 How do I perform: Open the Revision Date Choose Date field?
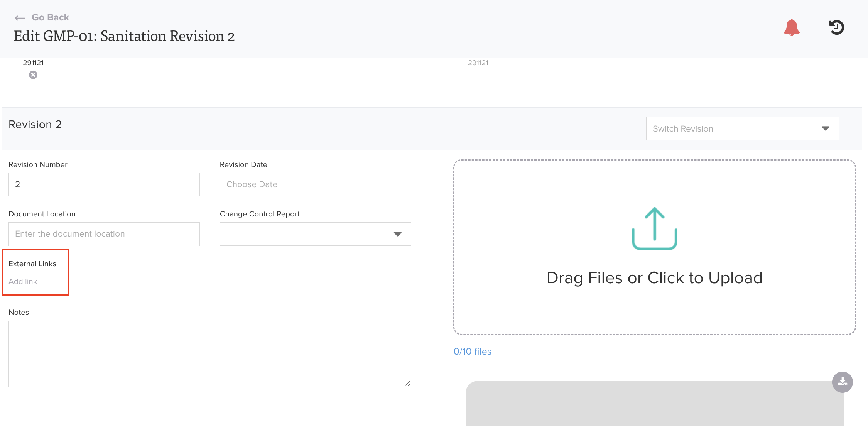click(x=315, y=184)
